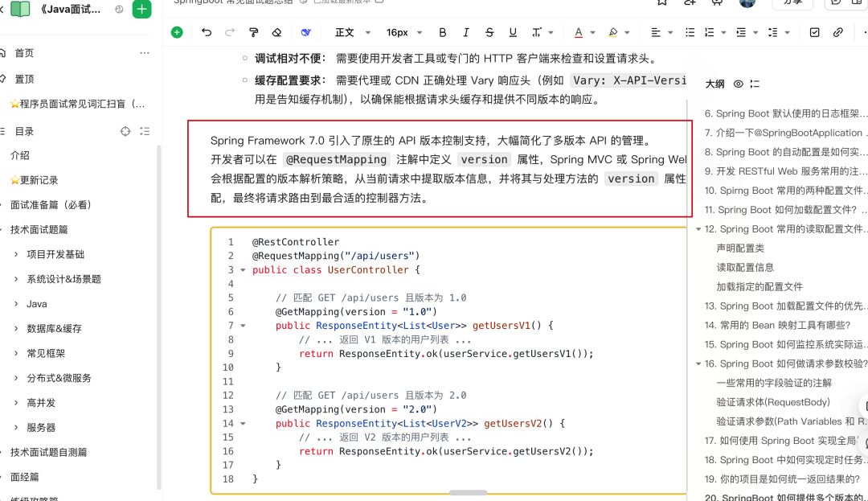Undo the last edit
This screenshot has width=868, height=501.
click(x=207, y=31)
